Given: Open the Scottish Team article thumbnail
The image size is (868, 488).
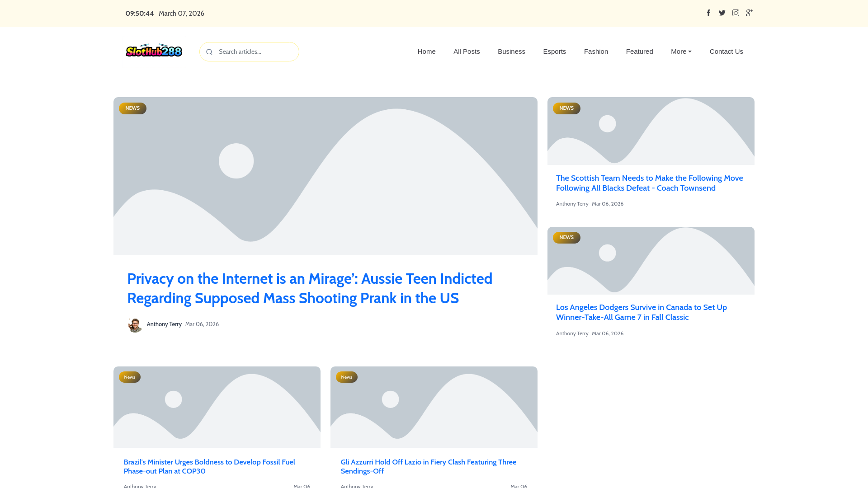Looking at the screenshot, I should coord(651,131).
